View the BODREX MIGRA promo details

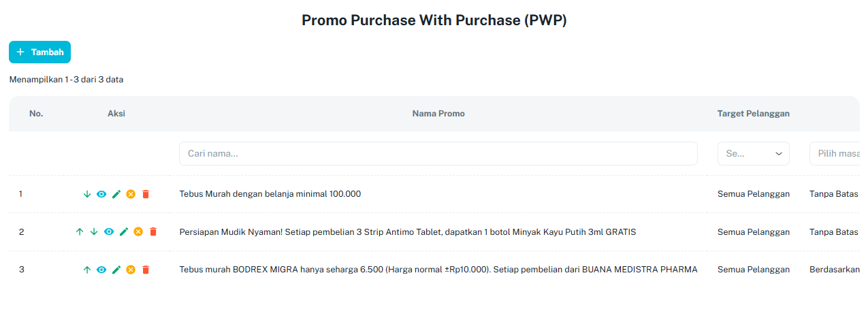101,270
